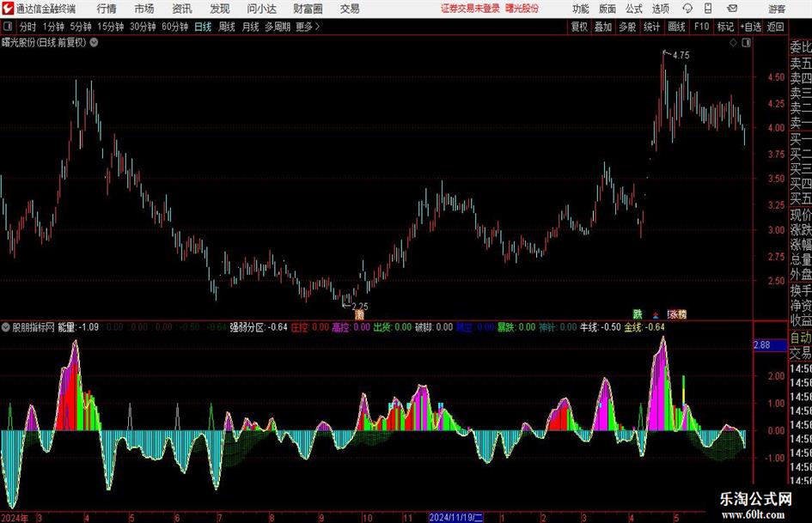Click the headset customer service icon
This screenshot has height=523, width=812.
(687, 9)
